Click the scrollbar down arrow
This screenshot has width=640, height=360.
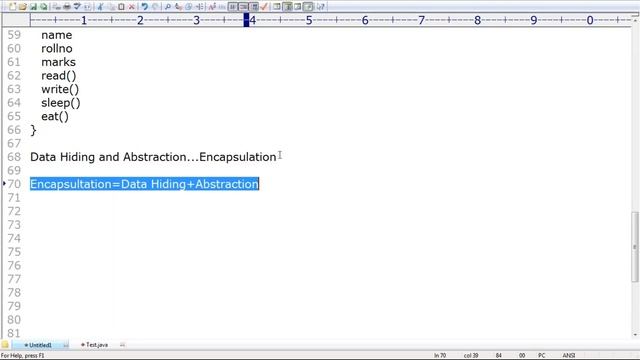click(x=635, y=335)
